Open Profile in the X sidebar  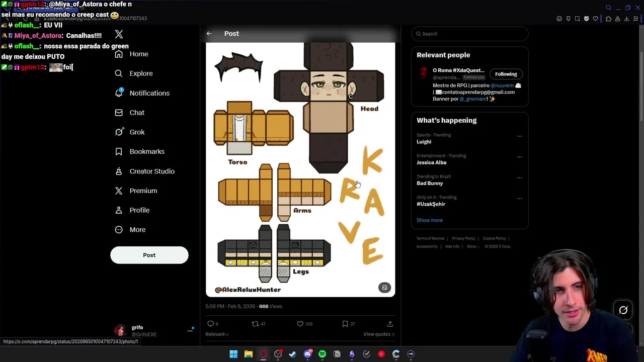[132, 210]
